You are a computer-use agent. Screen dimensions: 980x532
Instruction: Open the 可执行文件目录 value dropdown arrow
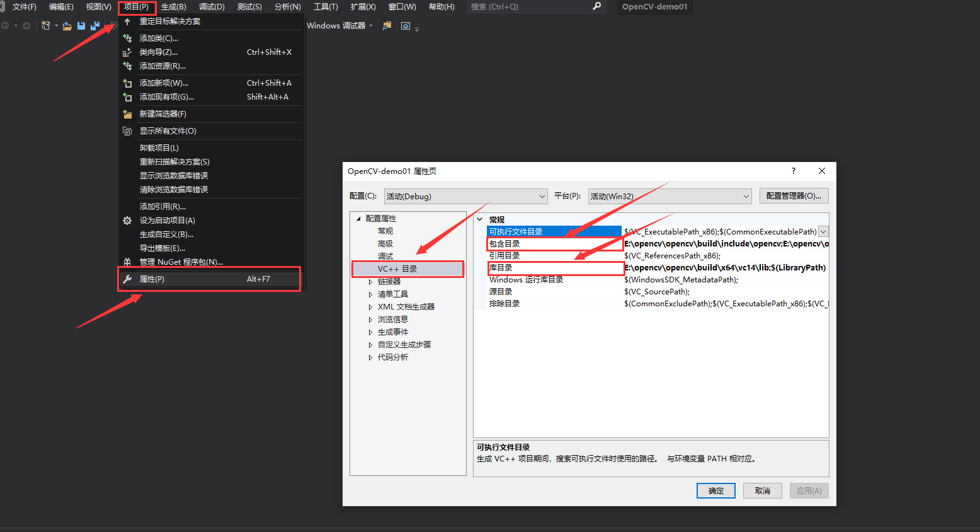coord(823,232)
